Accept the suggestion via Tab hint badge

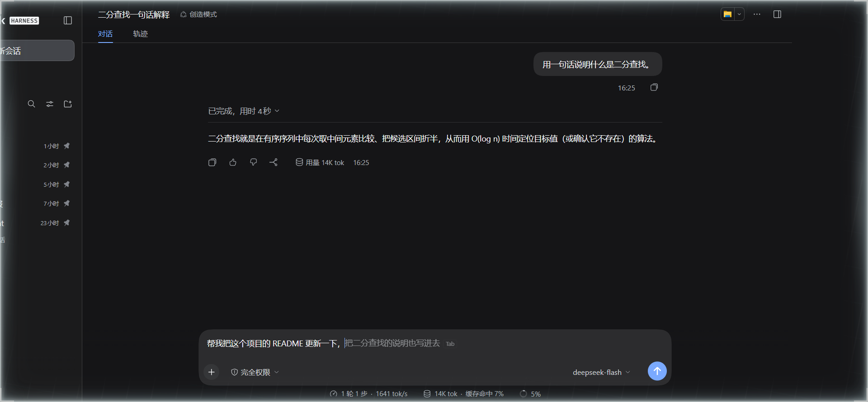click(450, 344)
